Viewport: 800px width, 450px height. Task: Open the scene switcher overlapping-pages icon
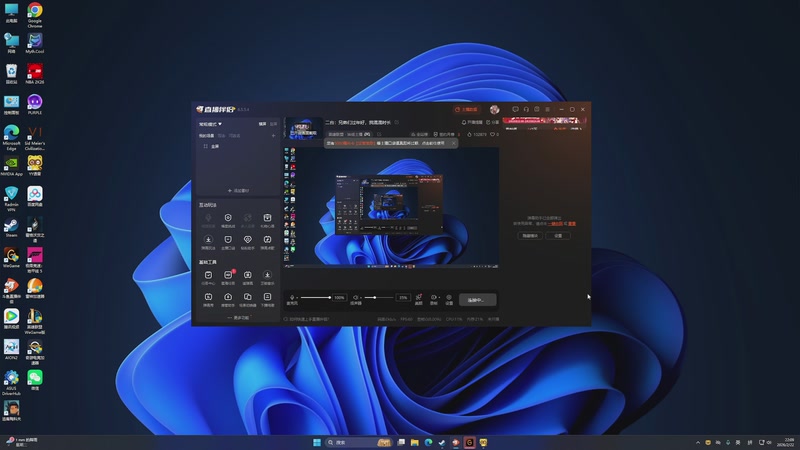pos(247,299)
